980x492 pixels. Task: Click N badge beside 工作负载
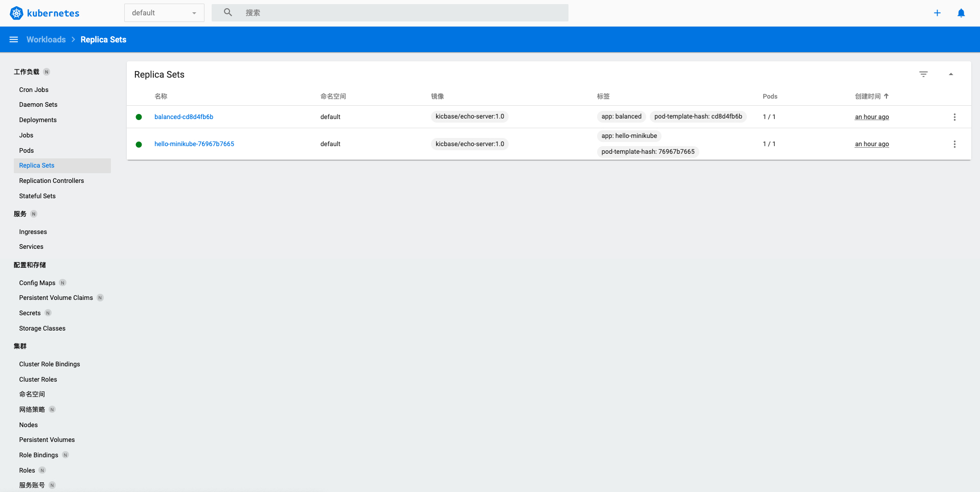(x=47, y=72)
